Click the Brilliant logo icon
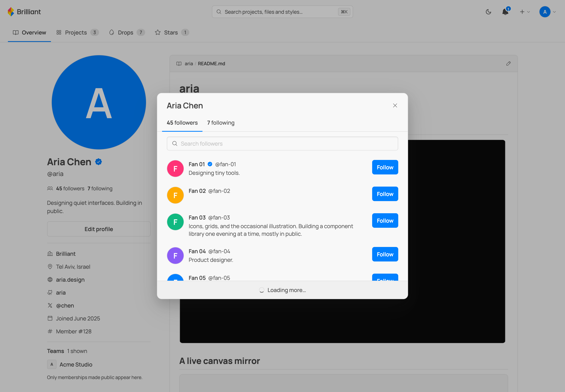This screenshot has height=392, width=565. (11, 12)
